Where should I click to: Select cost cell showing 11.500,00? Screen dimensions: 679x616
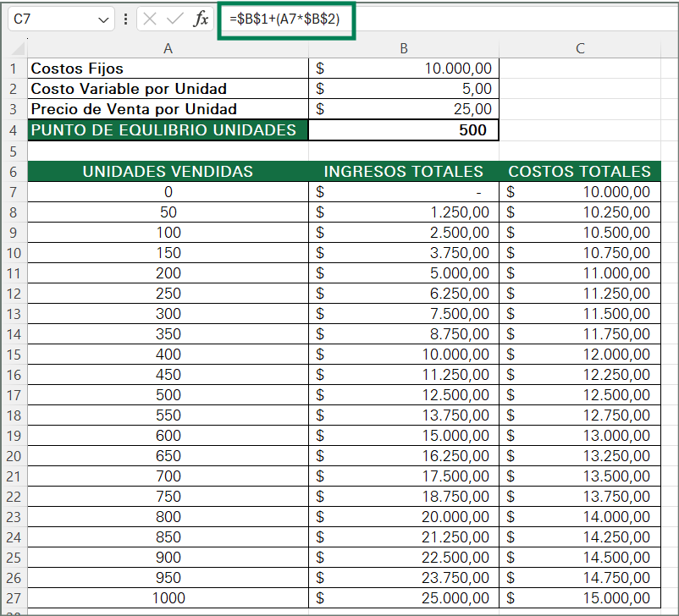[x=580, y=314]
